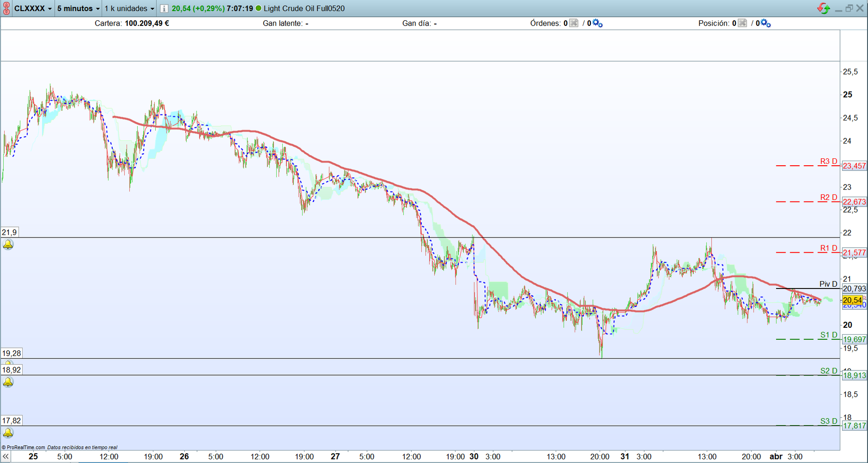Viewport: 868px width, 463px height.
Task: Click the yellow 20,54 current price tag
Action: [853, 300]
